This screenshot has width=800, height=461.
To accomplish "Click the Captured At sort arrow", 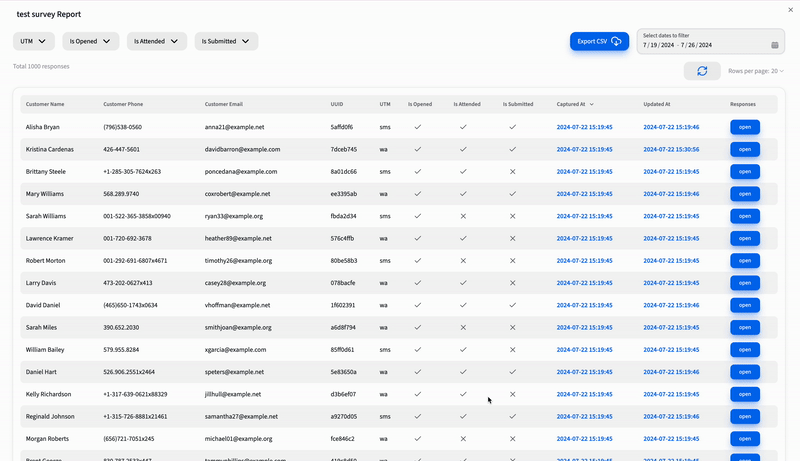I will (x=591, y=104).
